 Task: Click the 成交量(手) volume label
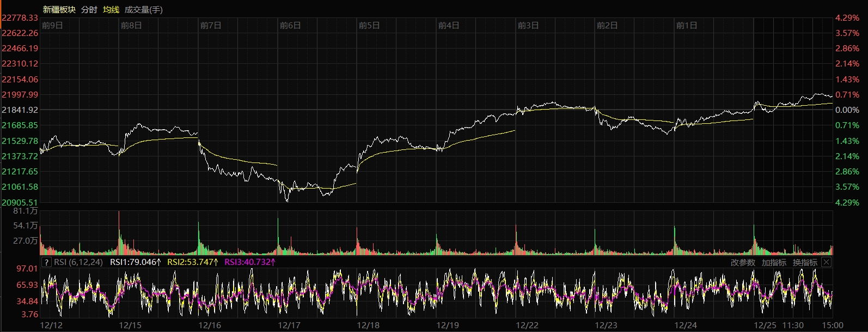(x=143, y=10)
